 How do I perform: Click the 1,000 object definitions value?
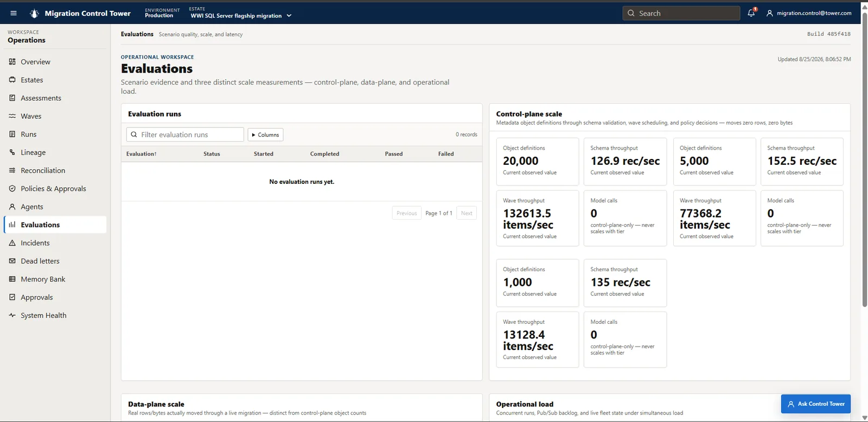[x=518, y=283]
